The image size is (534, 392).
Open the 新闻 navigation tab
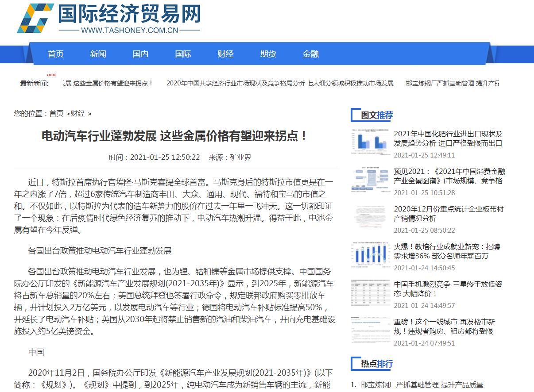coord(98,54)
